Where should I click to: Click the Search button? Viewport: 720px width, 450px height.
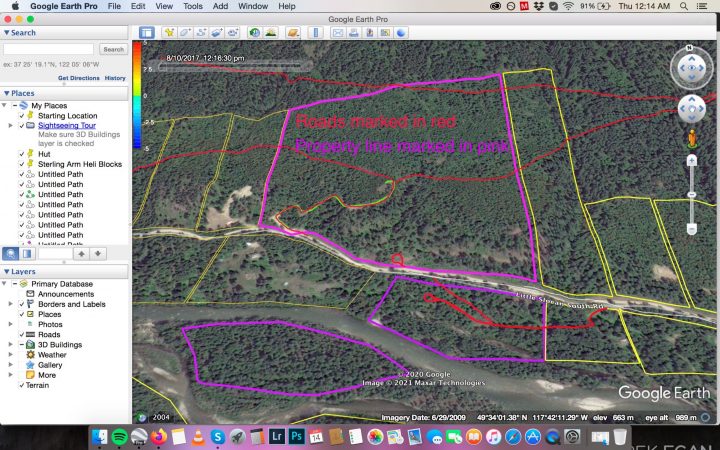113,49
